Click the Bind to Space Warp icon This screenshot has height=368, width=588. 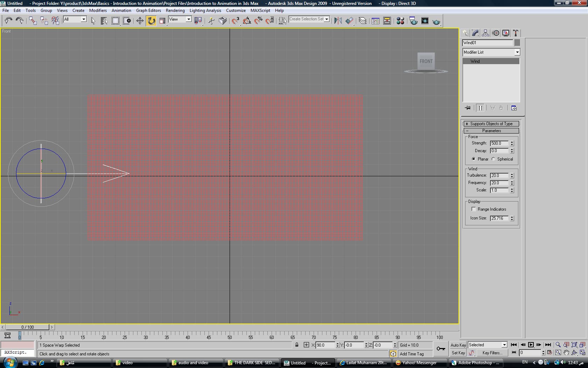(x=55, y=21)
